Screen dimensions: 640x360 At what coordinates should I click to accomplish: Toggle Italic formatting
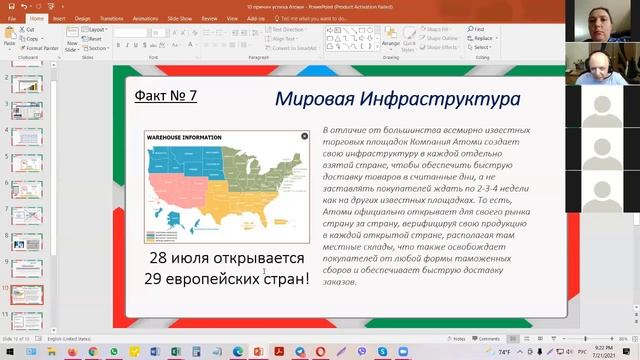pos(127,45)
